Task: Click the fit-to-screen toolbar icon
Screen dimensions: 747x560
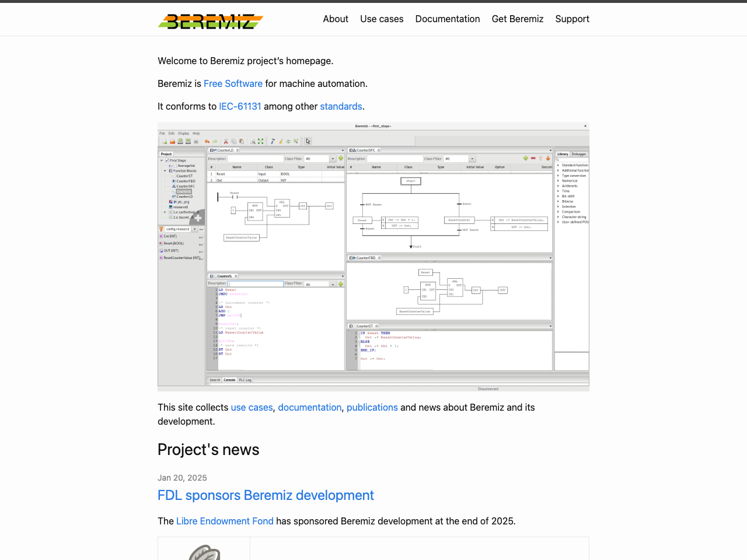Action: (260, 141)
